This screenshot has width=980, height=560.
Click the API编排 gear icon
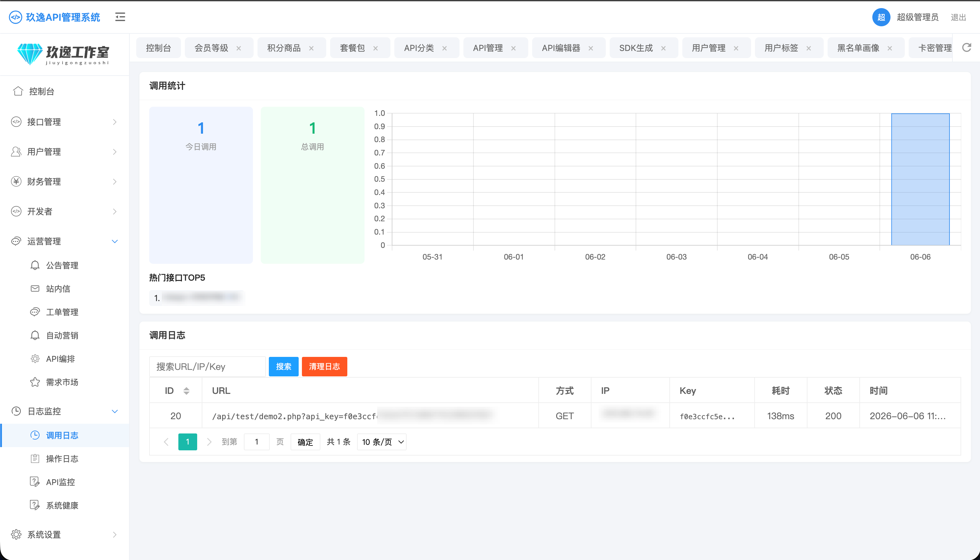pyautogui.click(x=35, y=359)
